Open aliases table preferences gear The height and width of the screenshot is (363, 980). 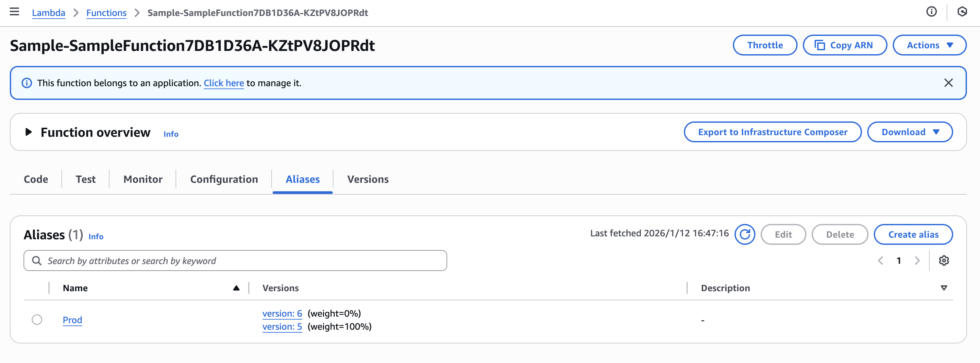point(944,261)
